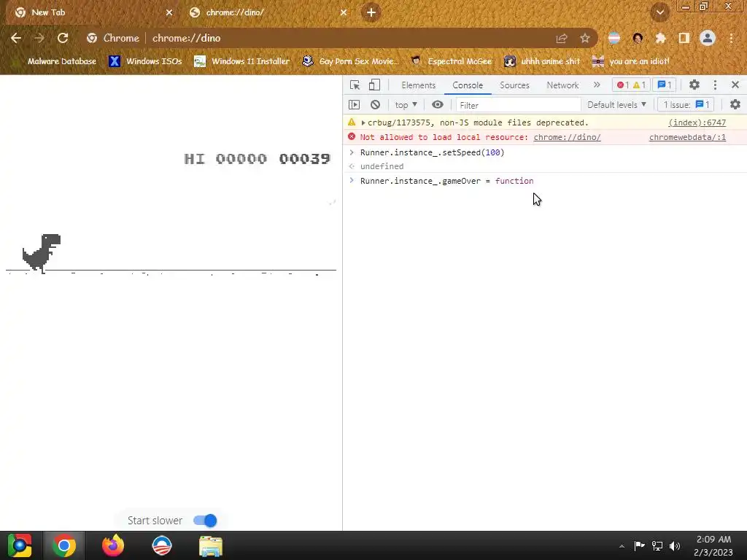Open File Explorer from the taskbar
This screenshot has width=747, height=560.
[211, 545]
